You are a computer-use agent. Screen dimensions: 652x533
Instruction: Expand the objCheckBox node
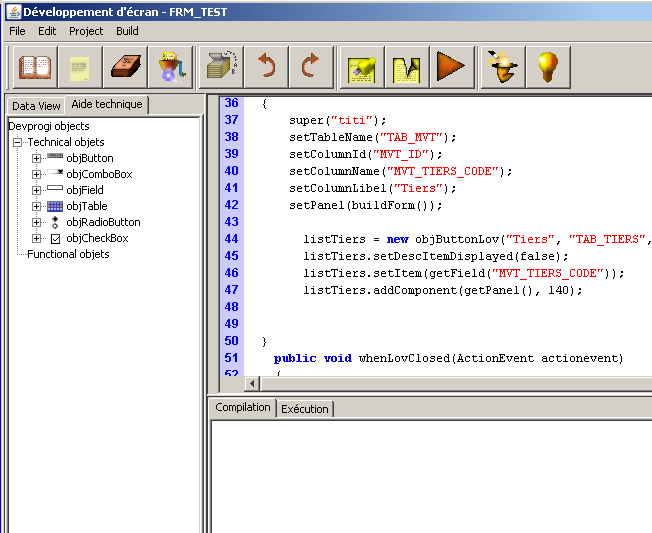point(37,238)
